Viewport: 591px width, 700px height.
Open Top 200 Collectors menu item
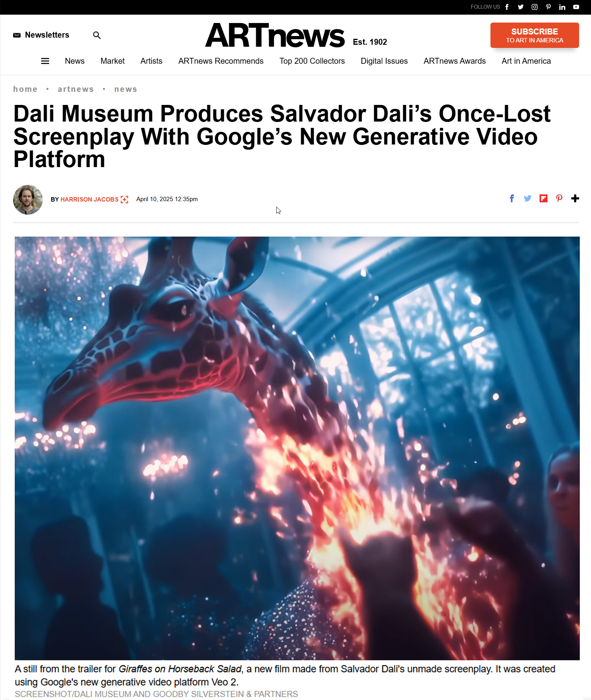pyautogui.click(x=312, y=61)
